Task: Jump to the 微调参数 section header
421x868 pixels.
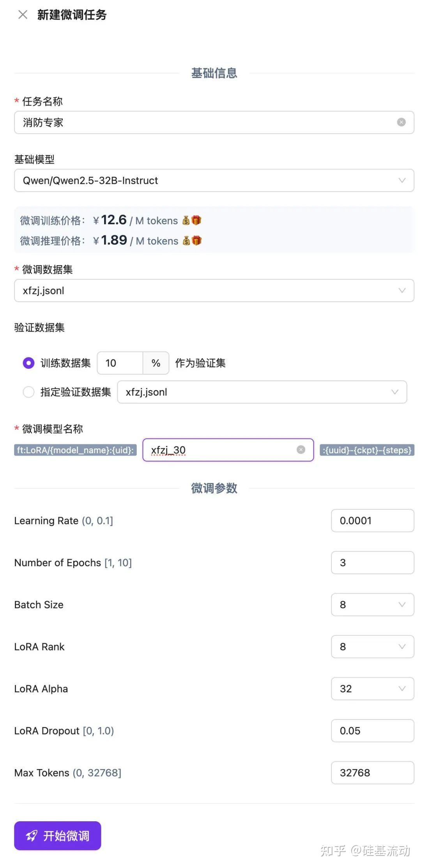Action: coord(214,488)
